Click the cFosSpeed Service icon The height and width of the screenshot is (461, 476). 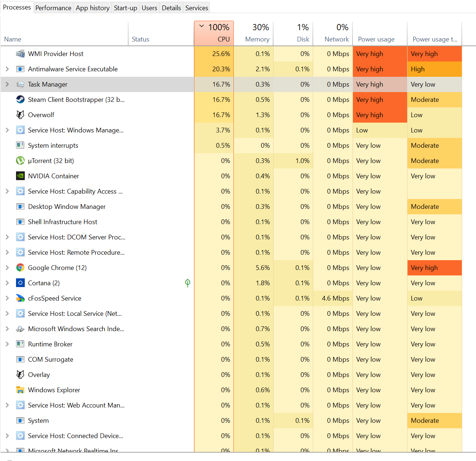coord(20,298)
